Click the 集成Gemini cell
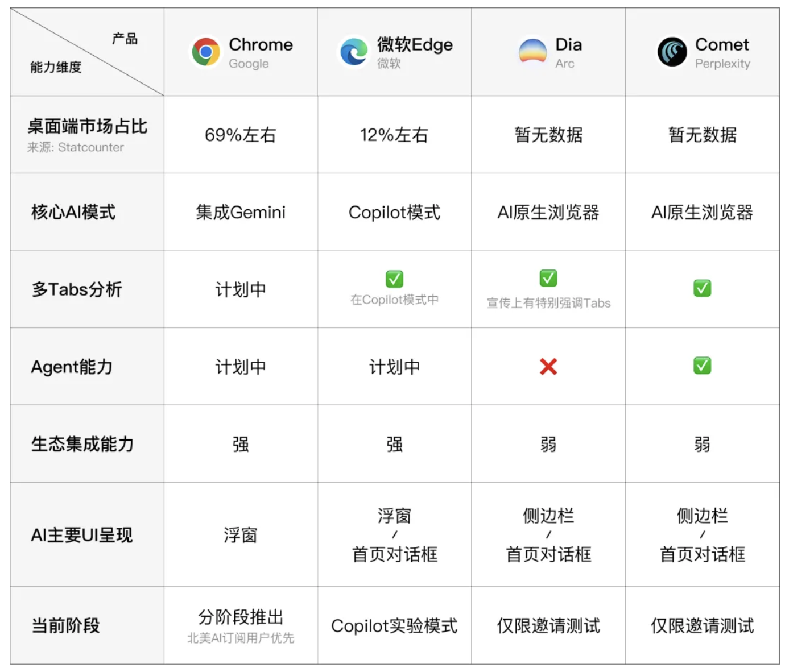Screen dimensions: 785x672 pos(241,212)
